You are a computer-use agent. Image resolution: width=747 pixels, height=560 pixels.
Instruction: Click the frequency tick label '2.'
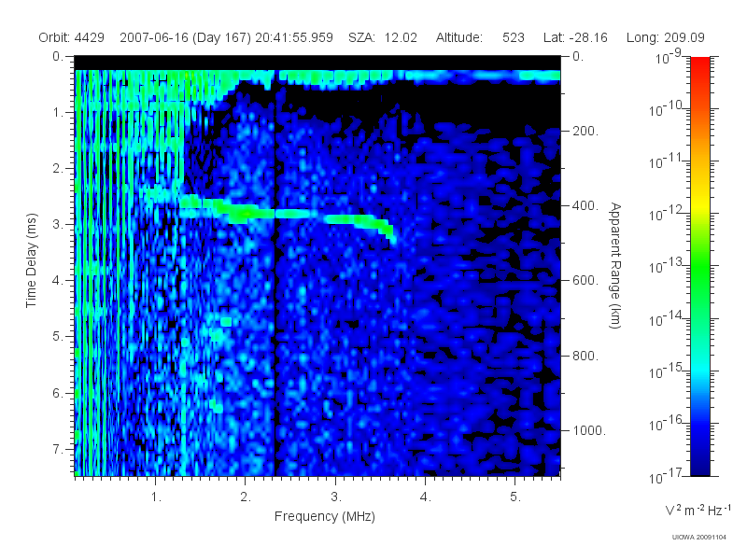[246, 497]
